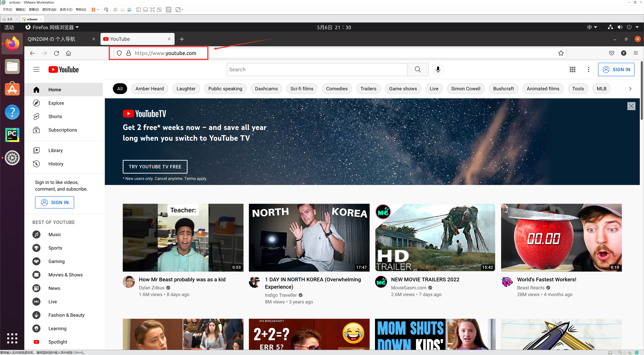This screenshot has width=644, height=355.
Task: Select the Sci-fi films chip
Action: (302, 89)
